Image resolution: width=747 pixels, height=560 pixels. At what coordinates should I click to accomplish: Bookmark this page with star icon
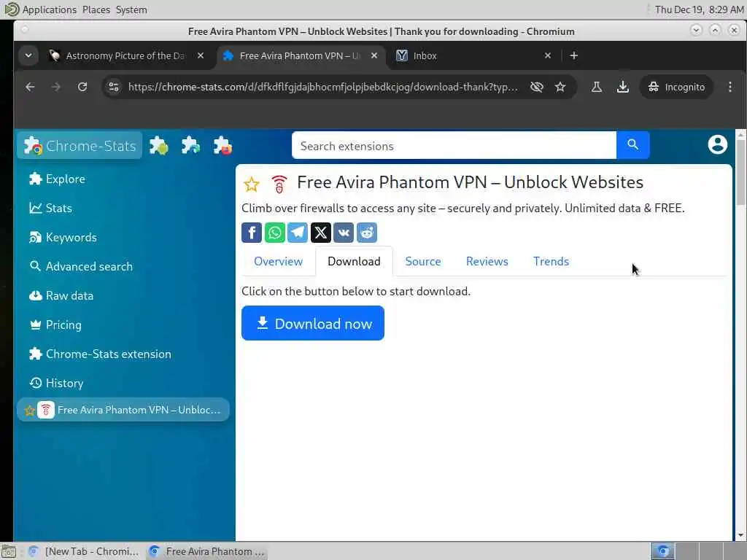pyautogui.click(x=560, y=87)
